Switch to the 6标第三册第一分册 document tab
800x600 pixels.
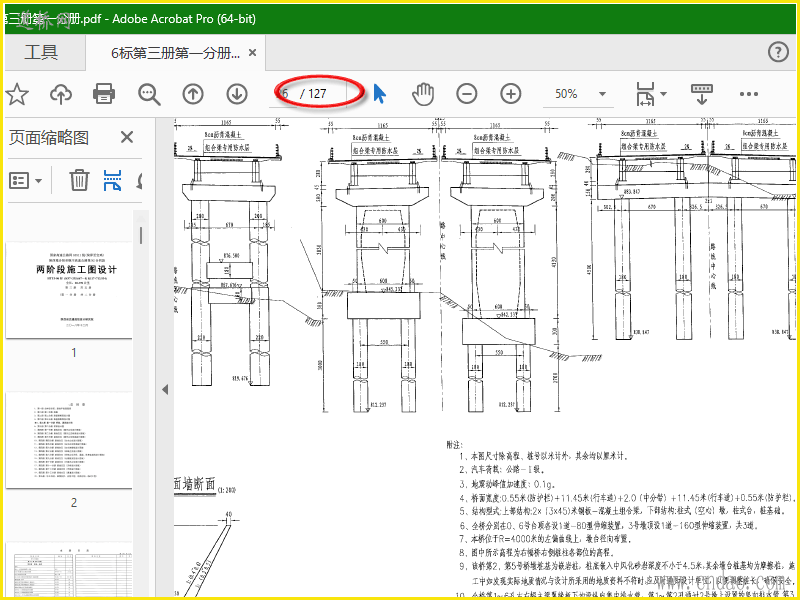coord(176,53)
